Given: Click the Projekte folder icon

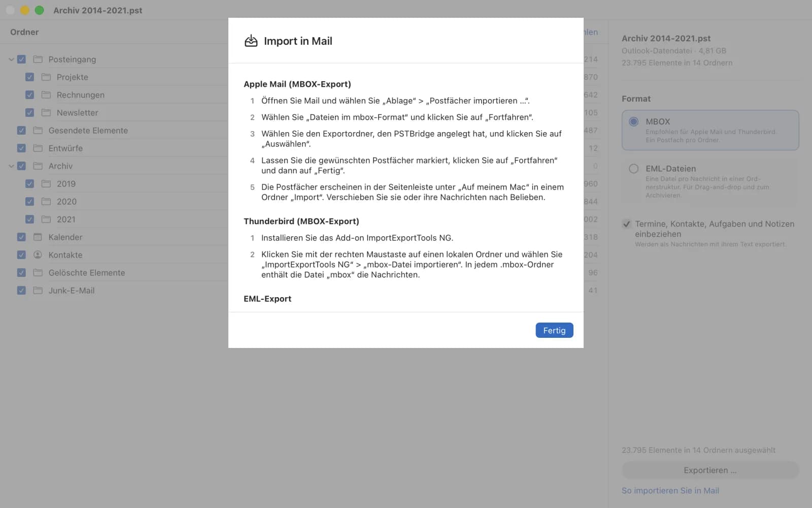Looking at the screenshot, I should point(46,77).
